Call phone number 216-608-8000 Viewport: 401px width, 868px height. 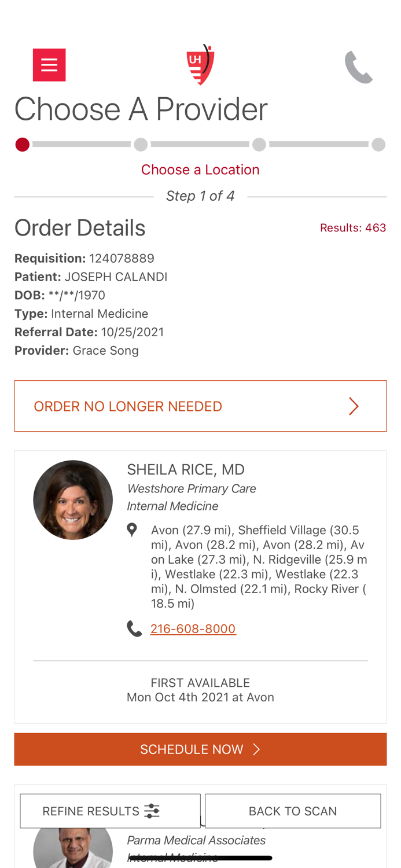[x=193, y=629]
